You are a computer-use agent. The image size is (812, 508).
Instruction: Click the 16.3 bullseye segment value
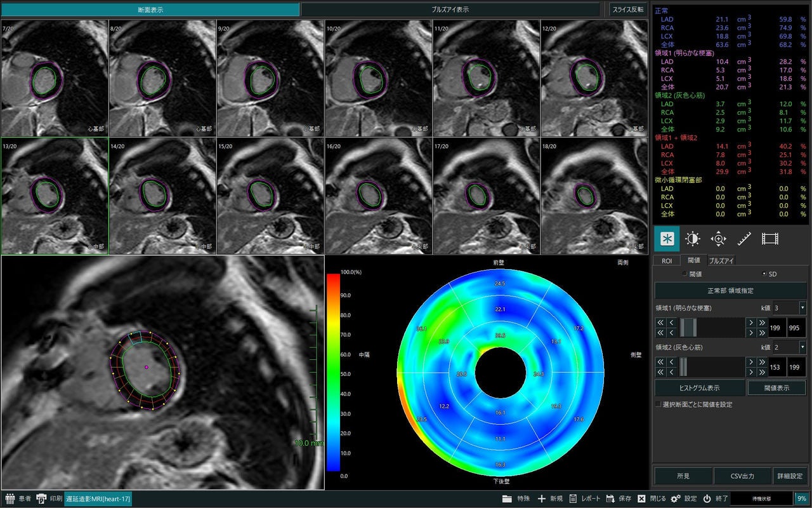point(500,465)
